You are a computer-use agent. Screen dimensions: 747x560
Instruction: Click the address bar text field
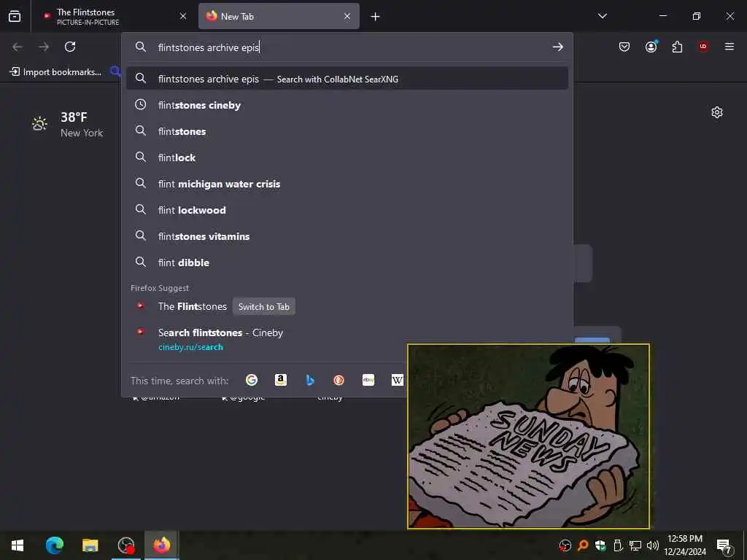[348, 47]
